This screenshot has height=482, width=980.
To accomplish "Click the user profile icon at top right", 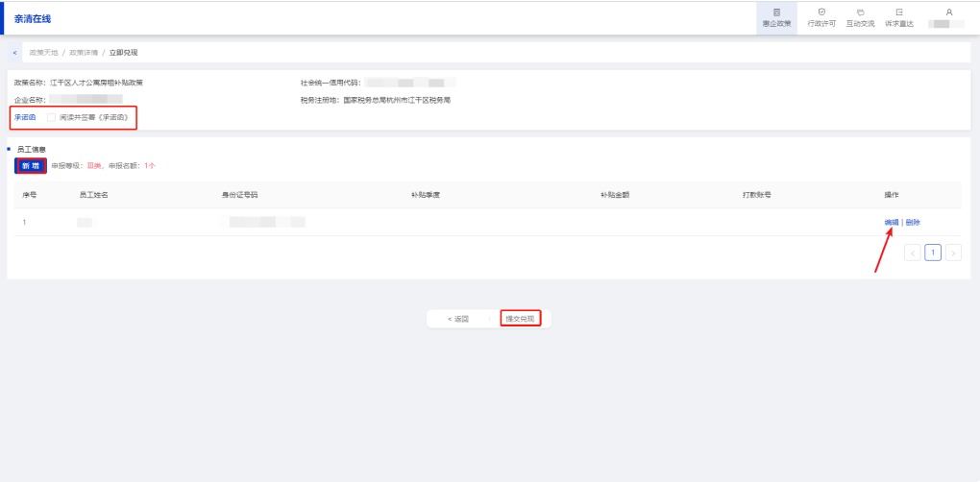I will coord(948,12).
